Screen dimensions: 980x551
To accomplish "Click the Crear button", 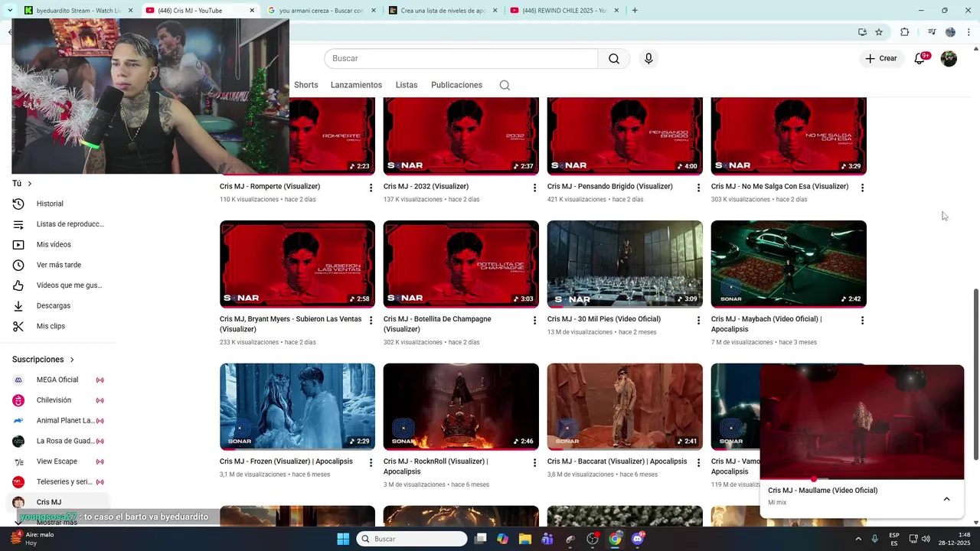I will pyautogui.click(x=880, y=59).
